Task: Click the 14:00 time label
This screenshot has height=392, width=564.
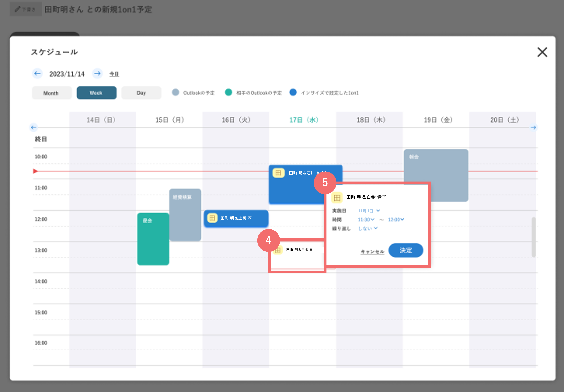Action: click(41, 281)
